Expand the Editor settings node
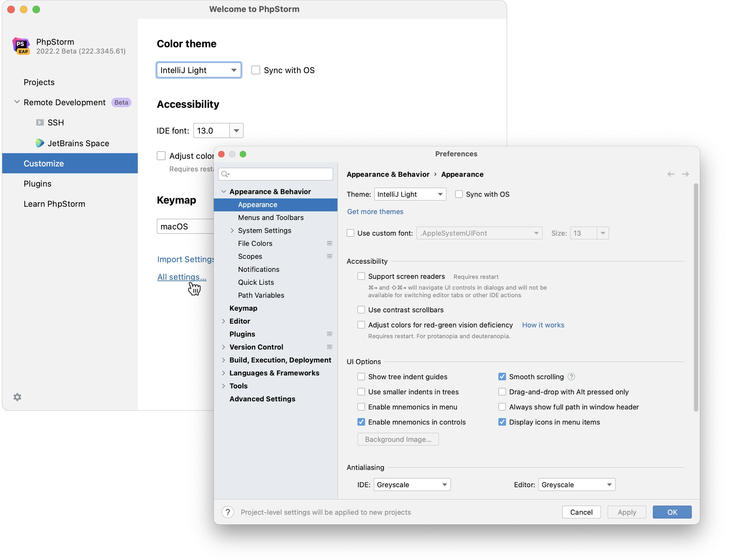Image resolution: width=740 pixels, height=560 pixels. pos(224,321)
